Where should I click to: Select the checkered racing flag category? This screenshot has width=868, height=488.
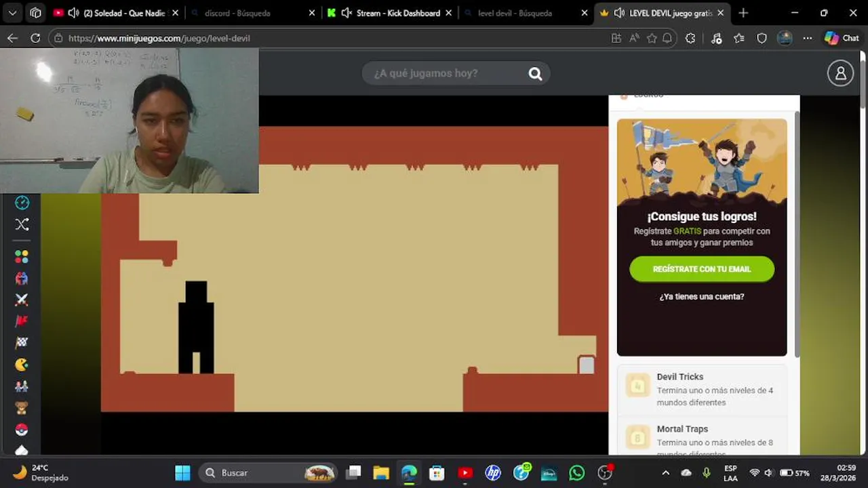coord(22,343)
